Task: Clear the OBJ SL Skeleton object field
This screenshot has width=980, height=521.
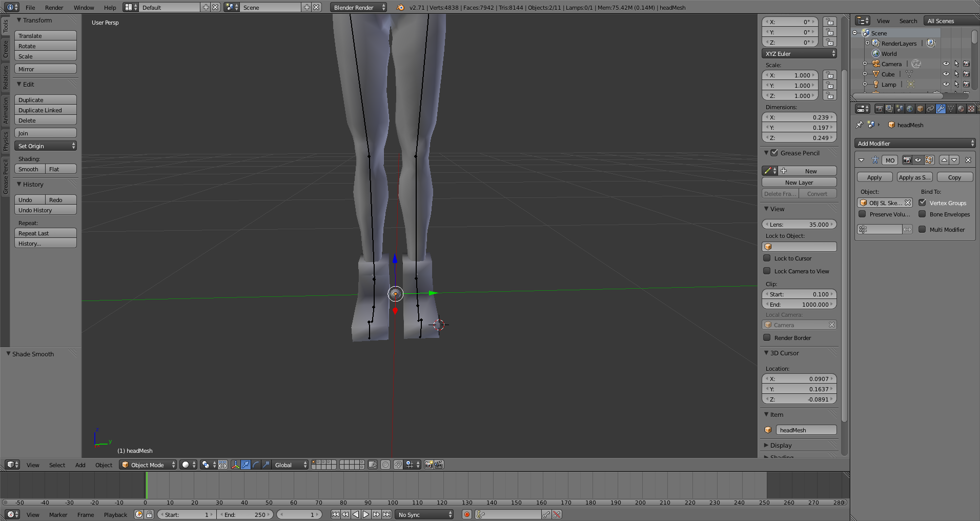Action: (x=908, y=203)
